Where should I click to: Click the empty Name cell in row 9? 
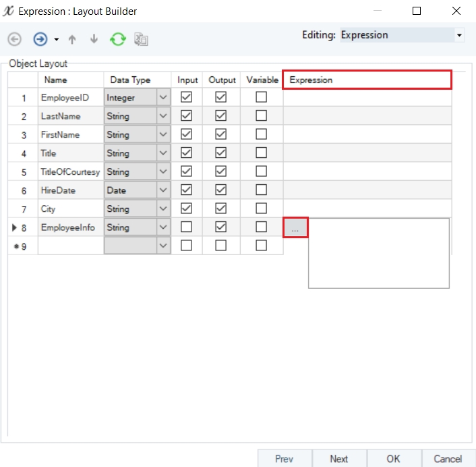click(71, 246)
